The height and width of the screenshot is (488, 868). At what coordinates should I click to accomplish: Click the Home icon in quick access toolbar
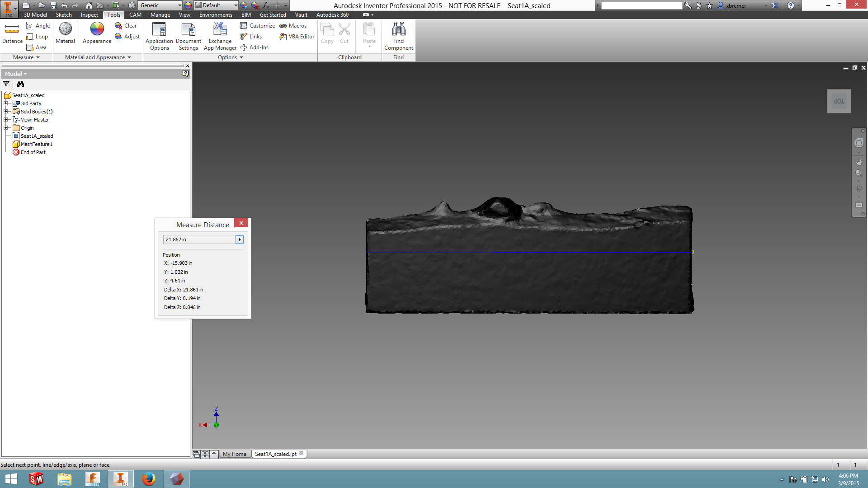point(89,5)
